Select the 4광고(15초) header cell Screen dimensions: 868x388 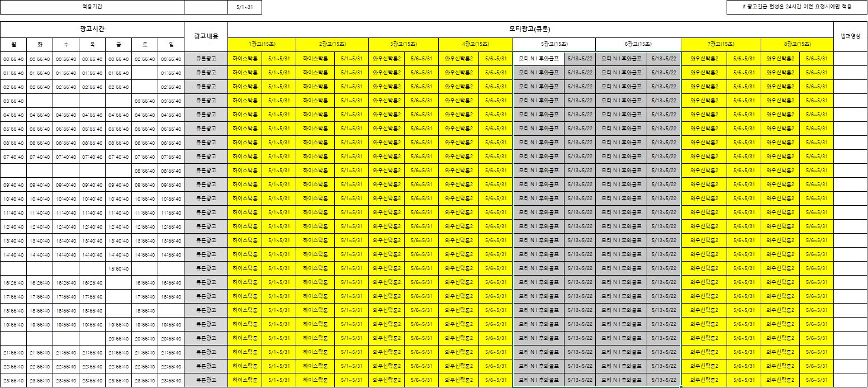click(x=476, y=44)
